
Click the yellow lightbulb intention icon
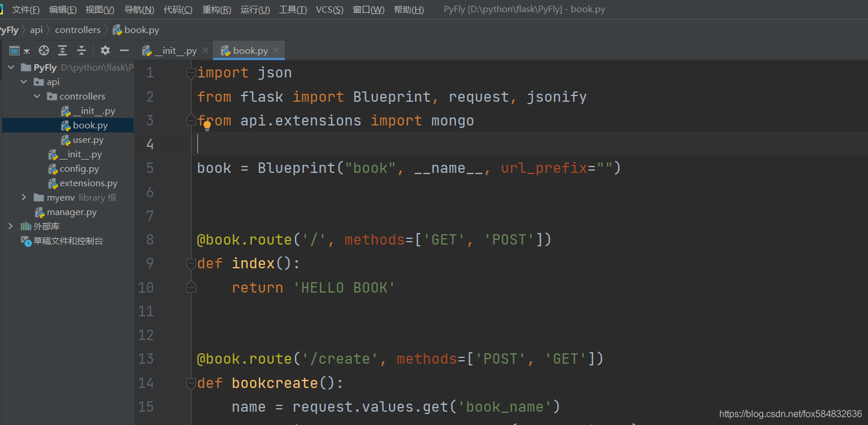pyautogui.click(x=207, y=125)
